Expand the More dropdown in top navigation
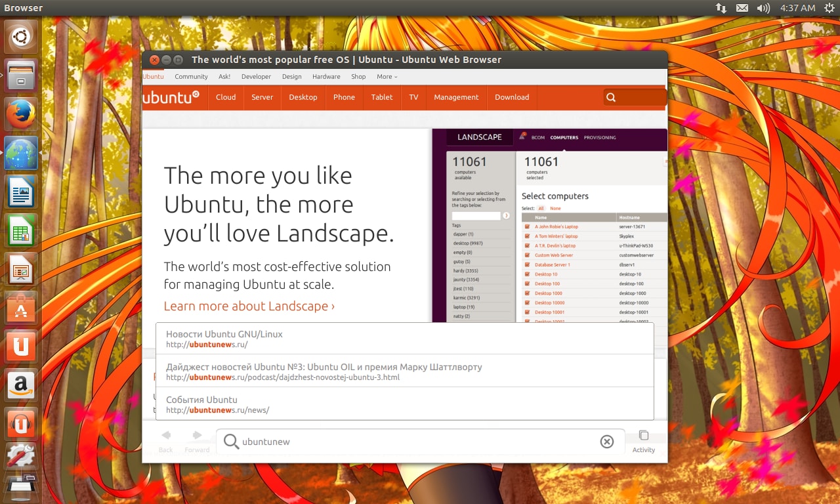Screen dimensions: 840x504 coord(387,77)
